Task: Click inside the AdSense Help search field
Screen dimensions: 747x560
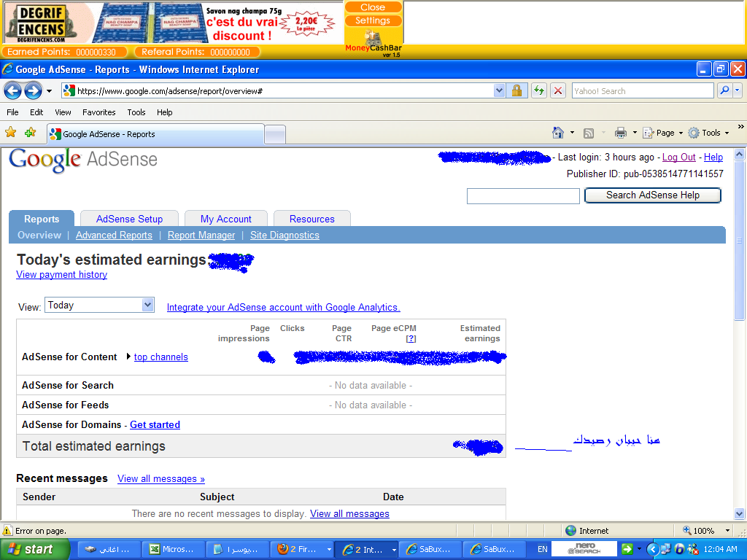Action: pyautogui.click(x=523, y=195)
